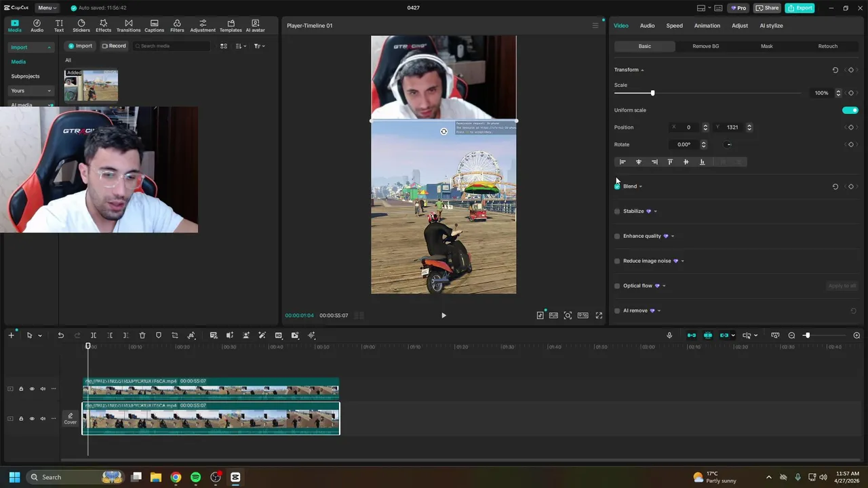Image resolution: width=868 pixels, height=488 pixels.
Task: Click the Import media button
Action: (80, 46)
